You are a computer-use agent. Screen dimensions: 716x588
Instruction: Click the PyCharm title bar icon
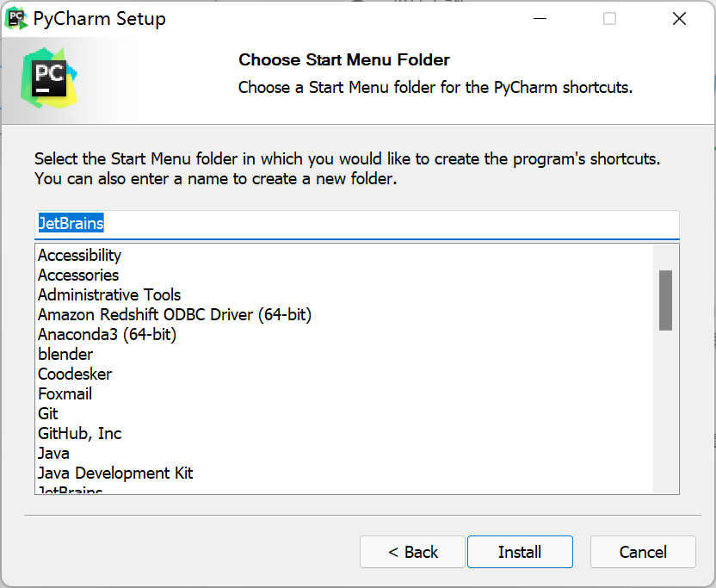point(16,18)
